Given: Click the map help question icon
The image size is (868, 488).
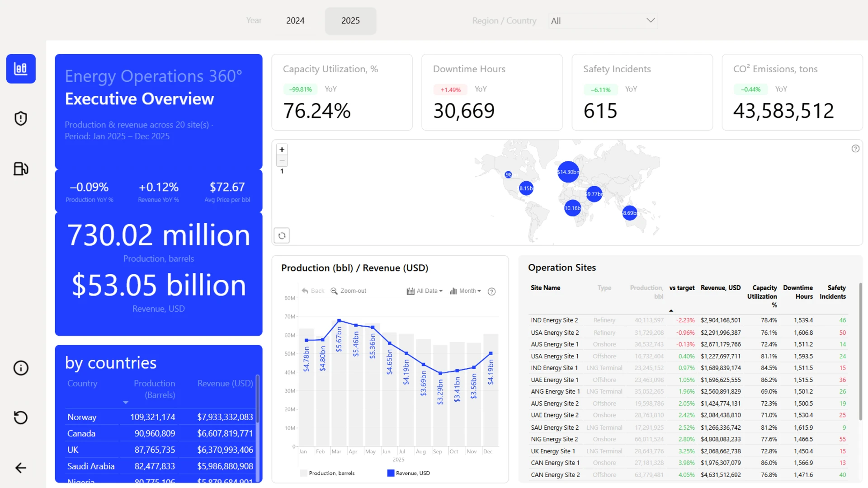Looking at the screenshot, I should (x=855, y=149).
